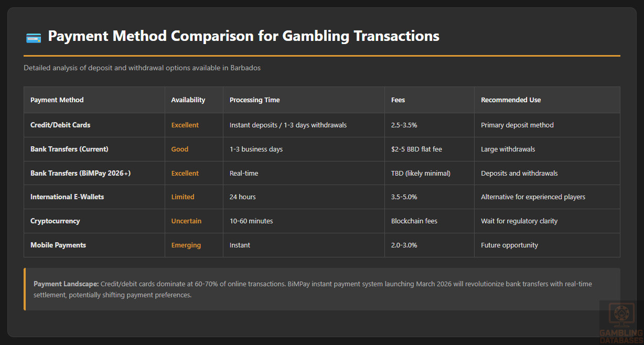Image resolution: width=644 pixels, height=345 pixels.
Task: Select the Processing Time column header
Action: click(x=254, y=100)
